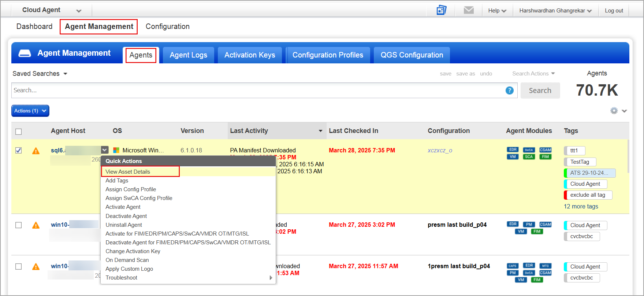Choose Assign Config Profile
The image size is (644, 296).
(131, 189)
